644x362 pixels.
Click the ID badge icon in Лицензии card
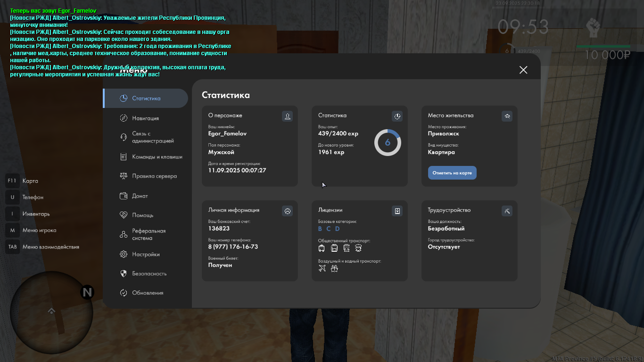(x=397, y=211)
